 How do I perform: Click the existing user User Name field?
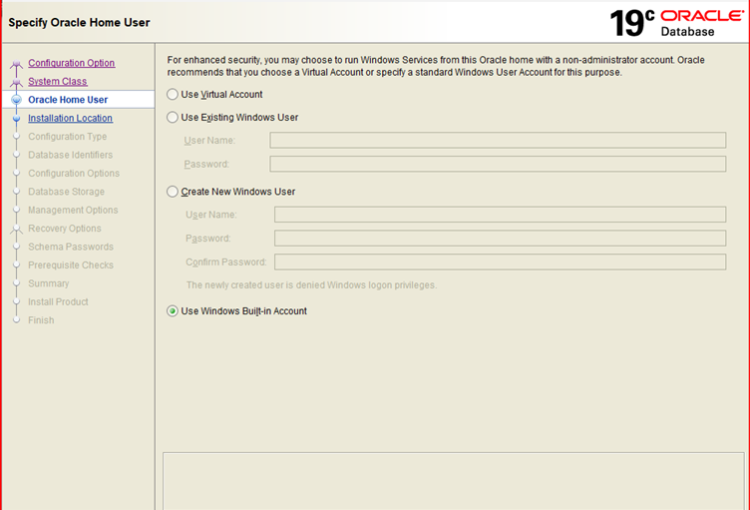[497, 141]
